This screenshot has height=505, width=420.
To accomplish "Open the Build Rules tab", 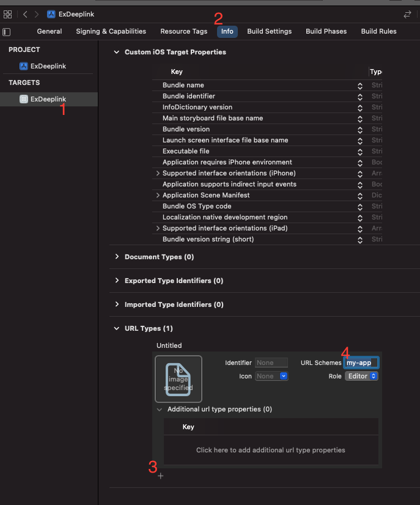I will coord(379,31).
